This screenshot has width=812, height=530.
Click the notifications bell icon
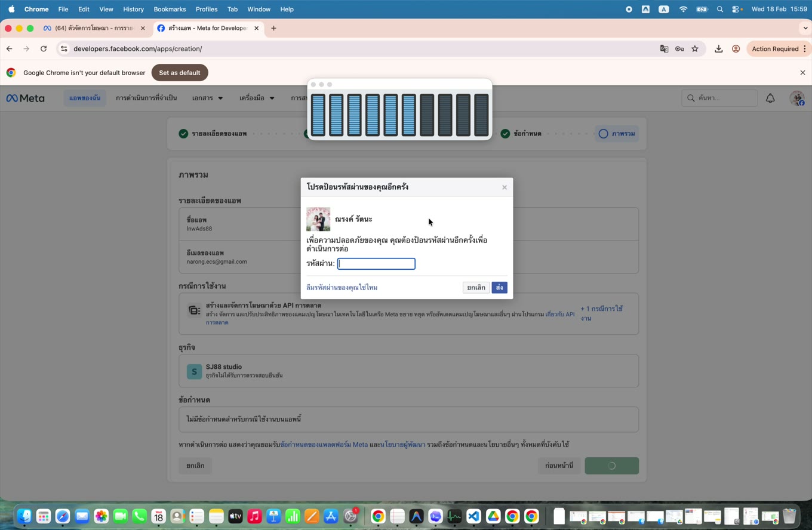770,98
